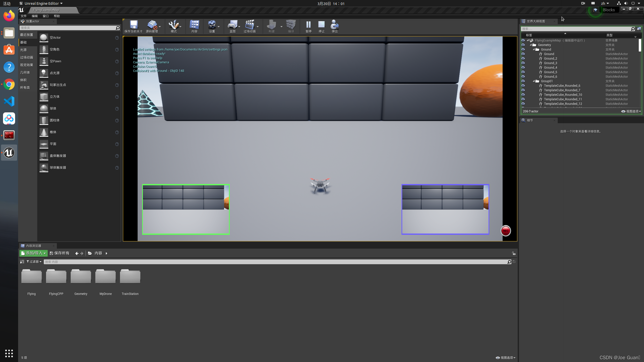Select the Lights category in Place Actors
Viewport: 644px width, 362px height.
tap(23, 50)
